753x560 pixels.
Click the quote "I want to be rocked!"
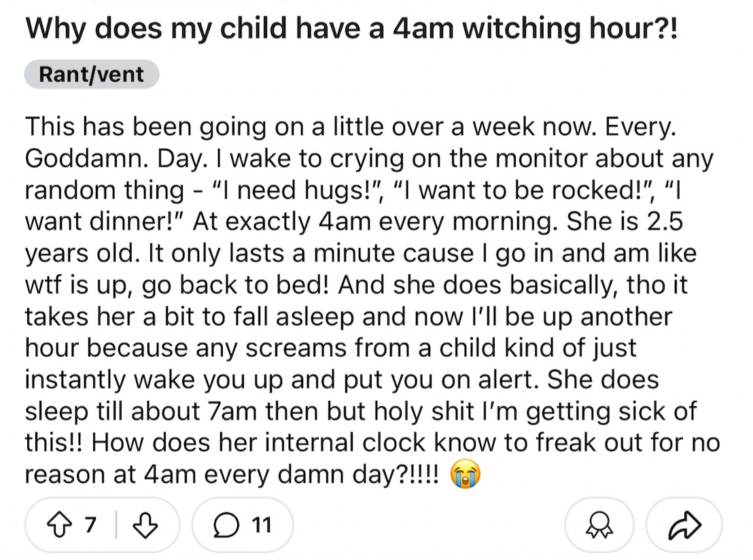(x=525, y=191)
